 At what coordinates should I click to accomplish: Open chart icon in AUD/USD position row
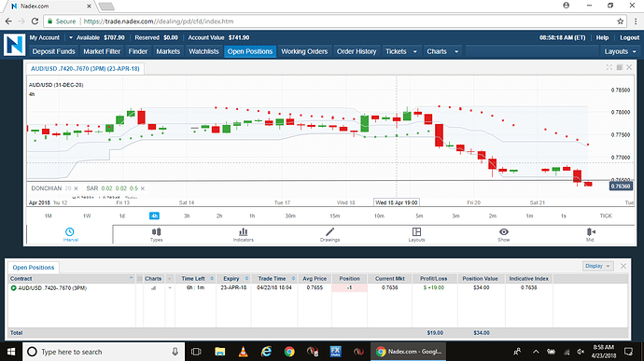coord(153,288)
